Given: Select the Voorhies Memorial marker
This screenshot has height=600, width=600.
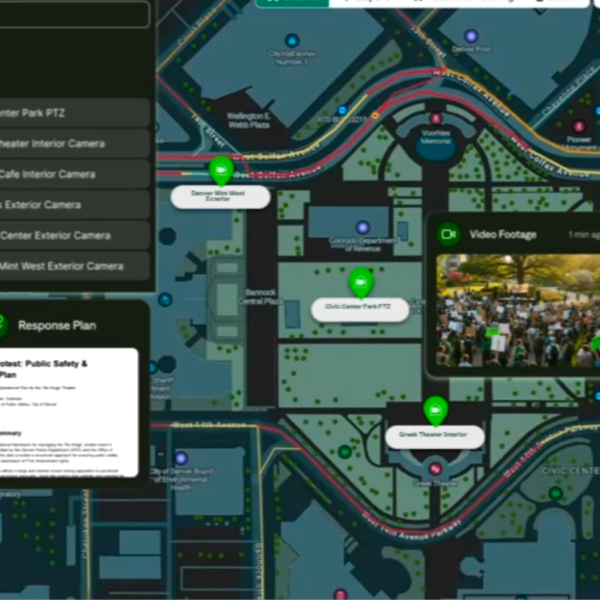Looking at the screenshot, I should (435, 118).
